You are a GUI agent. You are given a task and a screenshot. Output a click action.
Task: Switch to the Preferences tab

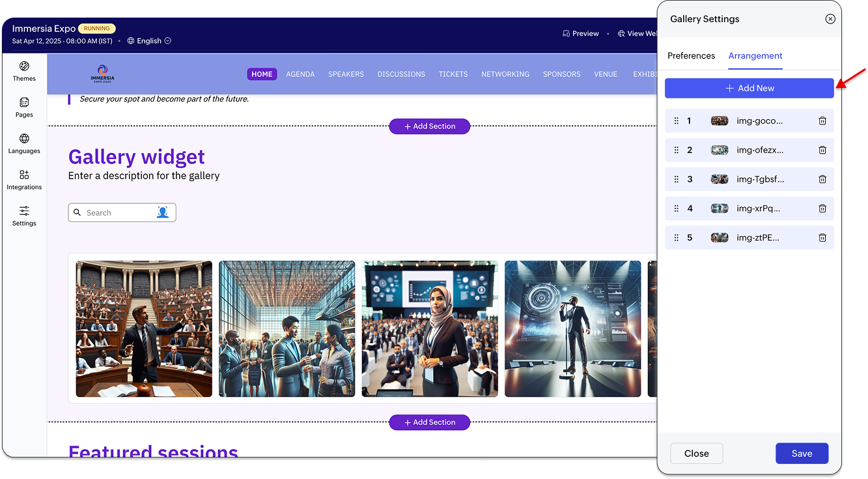click(692, 55)
